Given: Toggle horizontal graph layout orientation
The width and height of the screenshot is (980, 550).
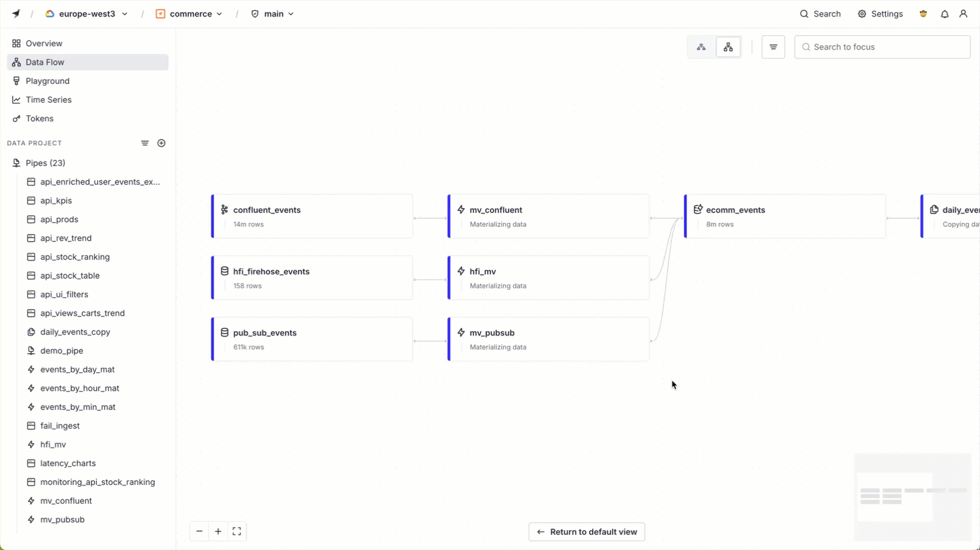Looking at the screenshot, I should pyautogui.click(x=701, y=47).
